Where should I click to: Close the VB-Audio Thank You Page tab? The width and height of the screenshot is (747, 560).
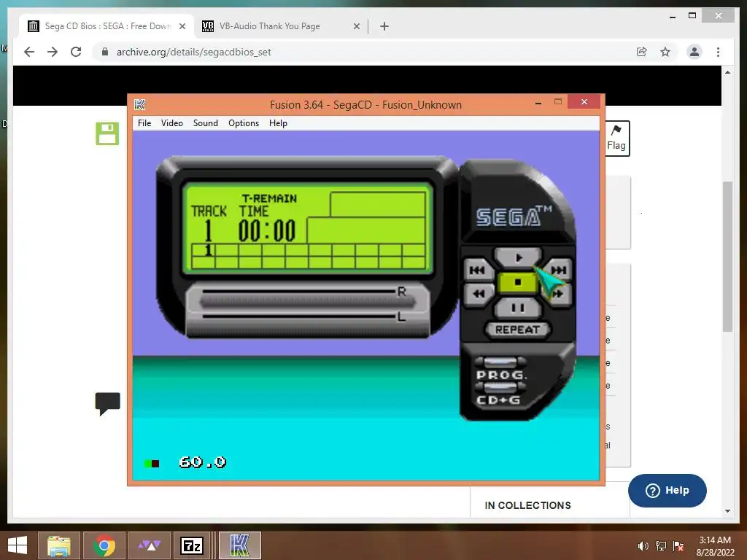pos(356,26)
